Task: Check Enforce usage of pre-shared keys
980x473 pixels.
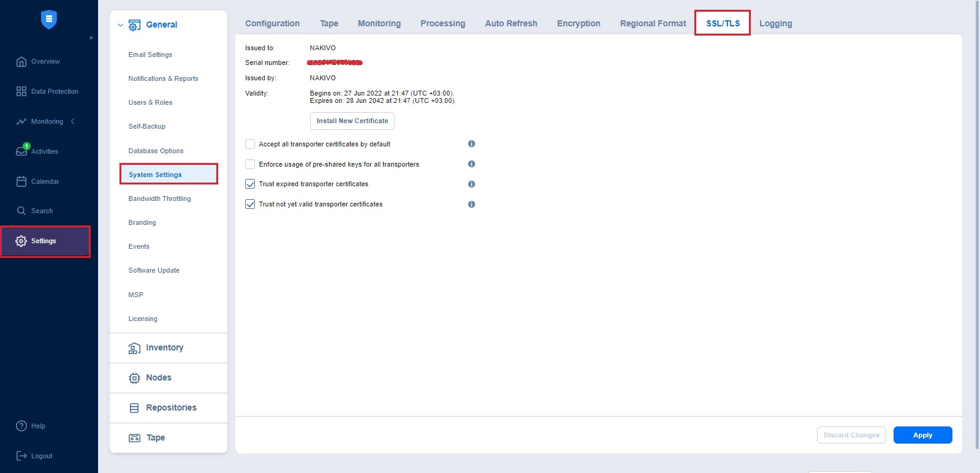Action: click(250, 164)
